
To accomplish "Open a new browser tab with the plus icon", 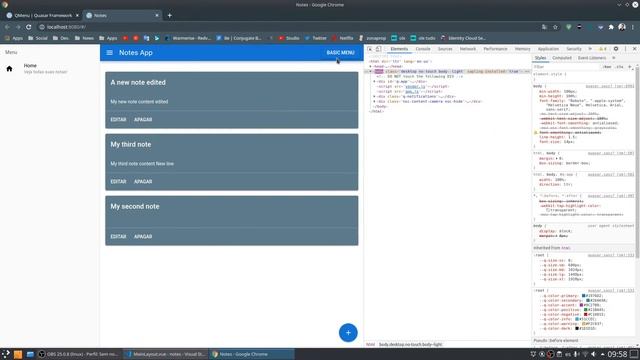I will click(x=169, y=16).
